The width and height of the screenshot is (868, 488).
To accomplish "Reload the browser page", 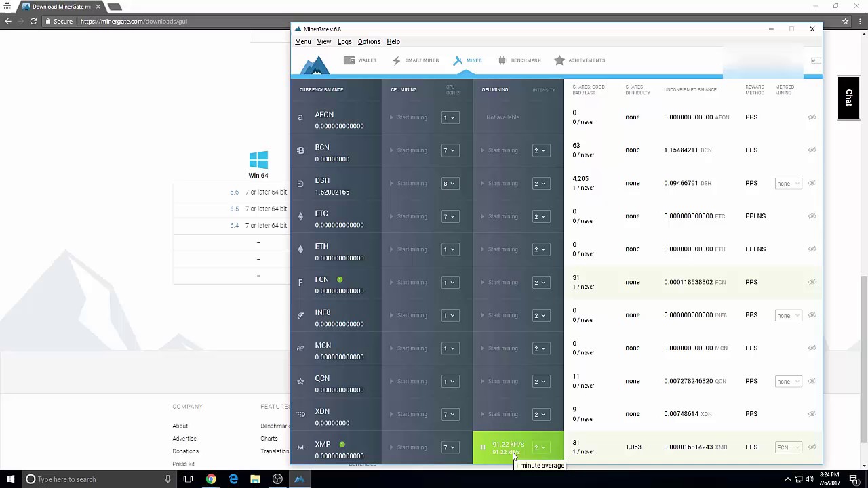I will click(x=33, y=21).
